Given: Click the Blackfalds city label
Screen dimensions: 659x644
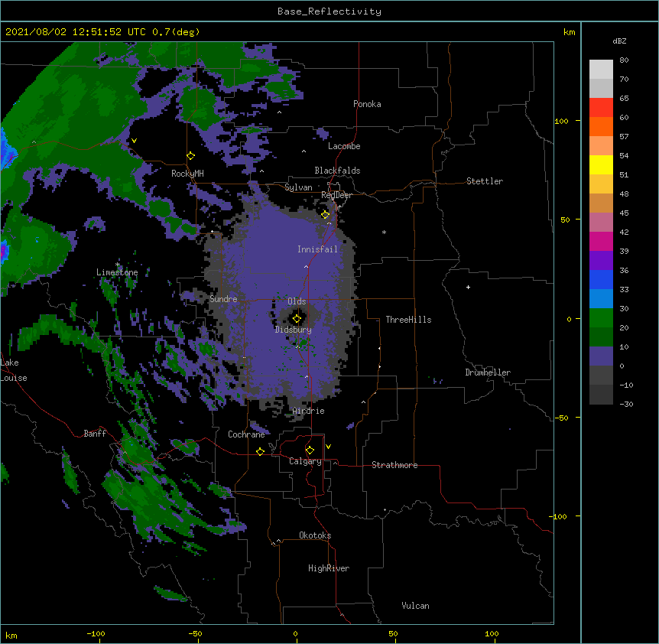Looking at the screenshot, I should pos(337,171).
